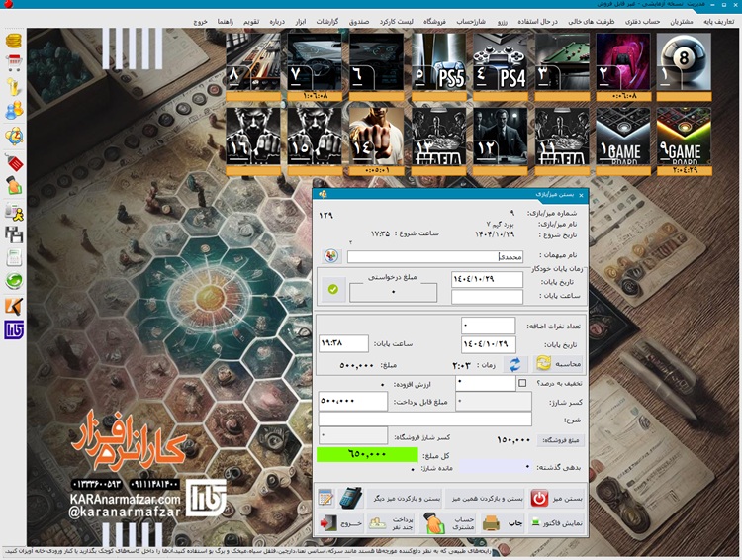Open the حساب دفتری menu

click(x=642, y=22)
